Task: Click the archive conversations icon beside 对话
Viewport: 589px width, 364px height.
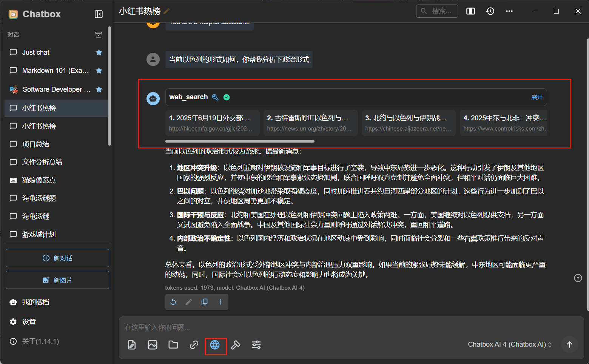Action: pyautogui.click(x=99, y=35)
